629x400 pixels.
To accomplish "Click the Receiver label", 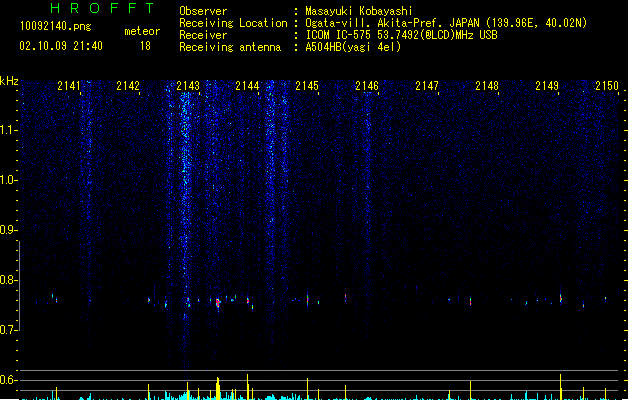I will click(x=203, y=35).
